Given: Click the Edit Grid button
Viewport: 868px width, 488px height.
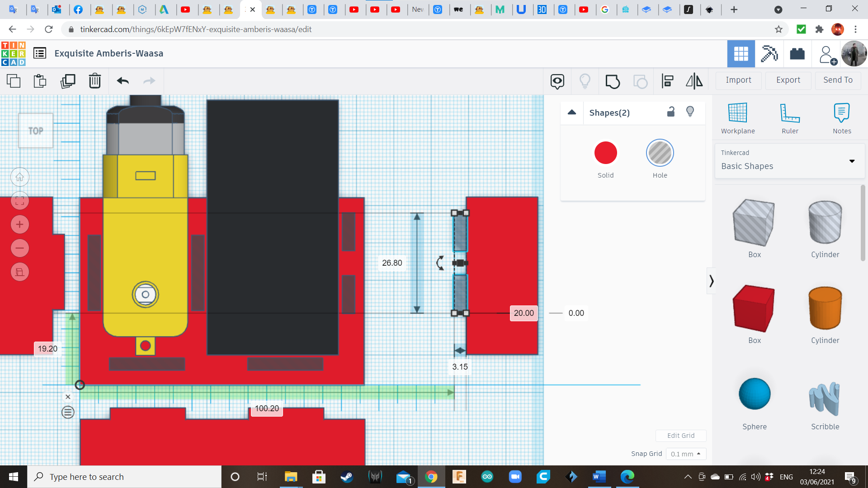Looking at the screenshot, I should (x=680, y=436).
